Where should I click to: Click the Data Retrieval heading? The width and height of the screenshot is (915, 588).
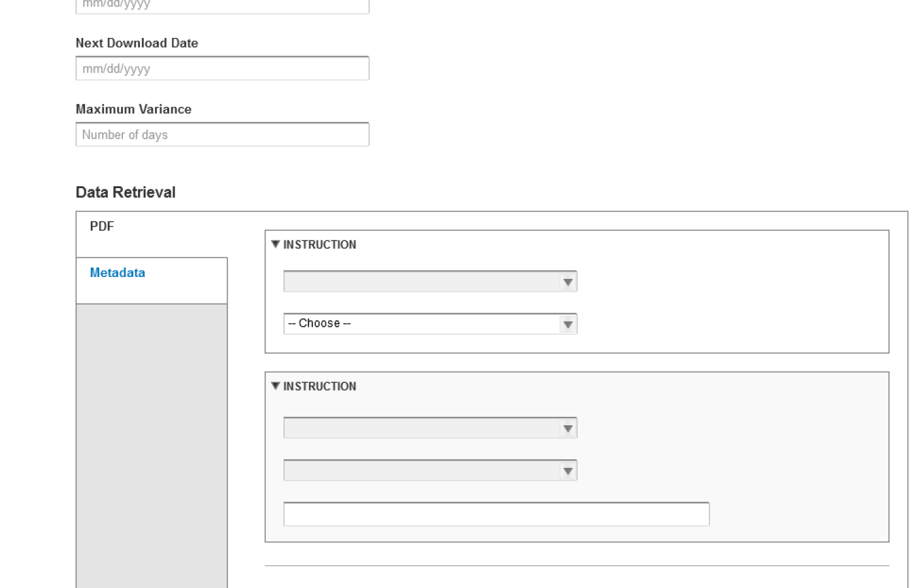coord(125,191)
